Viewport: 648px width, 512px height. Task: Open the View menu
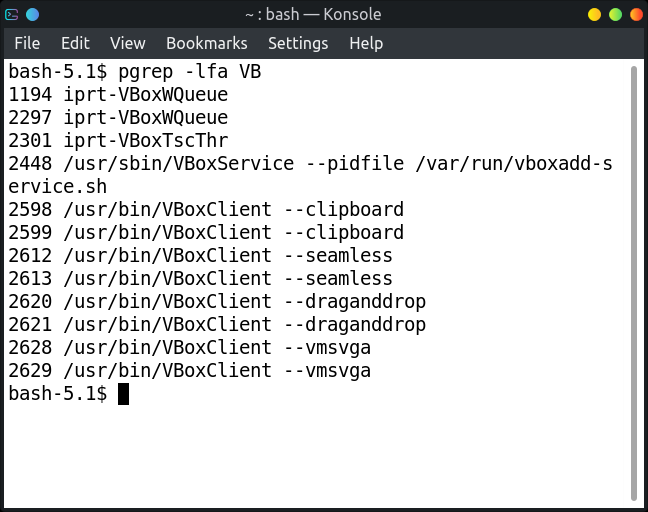click(128, 43)
